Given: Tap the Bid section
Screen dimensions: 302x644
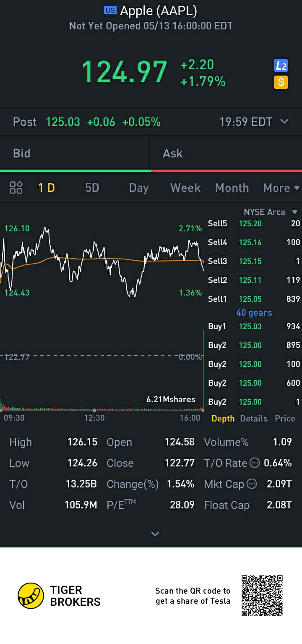Looking at the screenshot, I should click(x=75, y=153).
